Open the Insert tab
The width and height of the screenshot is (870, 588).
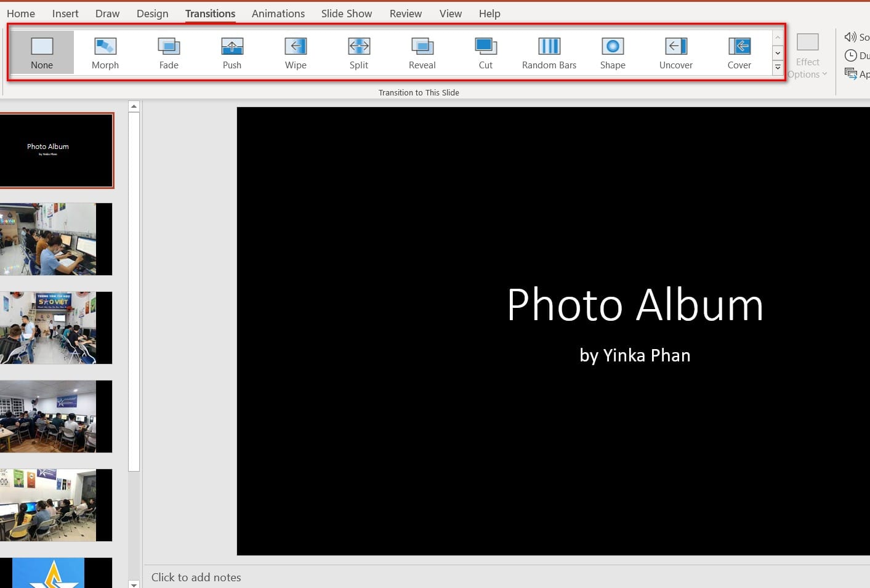pos(65,14)
